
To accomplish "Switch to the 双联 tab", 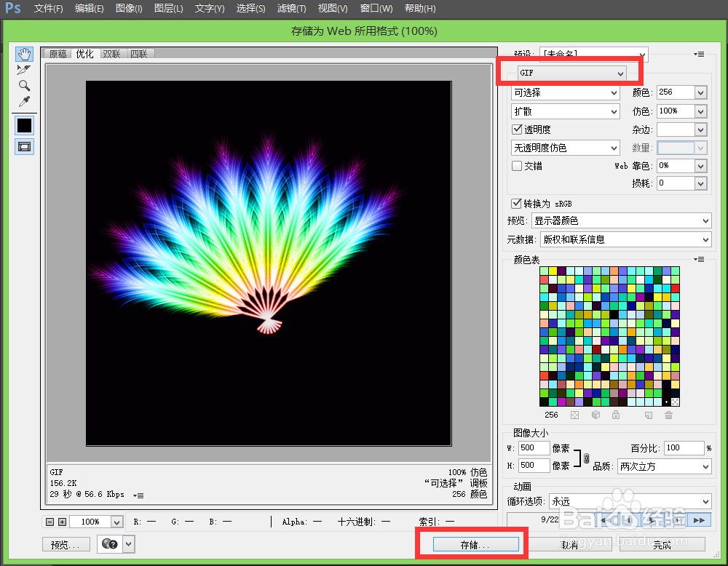I will pos(111,54).
